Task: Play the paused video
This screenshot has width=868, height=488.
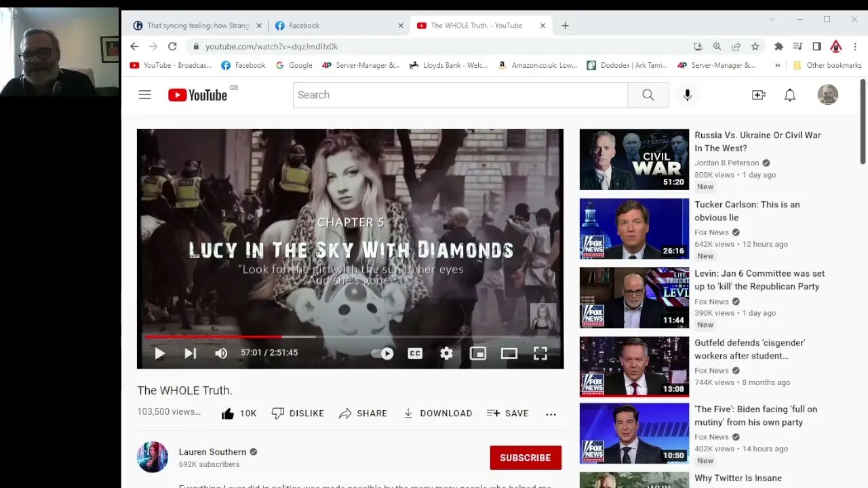Action: click(159, 353)
